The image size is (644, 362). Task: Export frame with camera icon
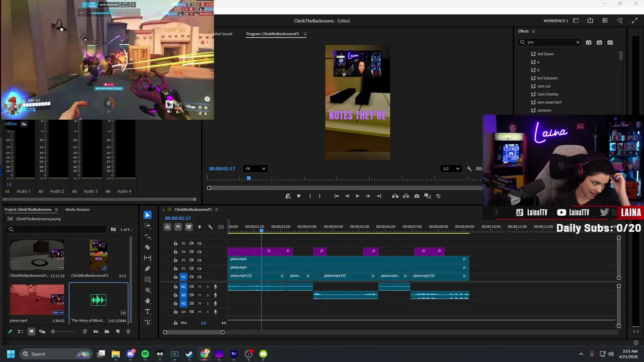tap(417, 196)
